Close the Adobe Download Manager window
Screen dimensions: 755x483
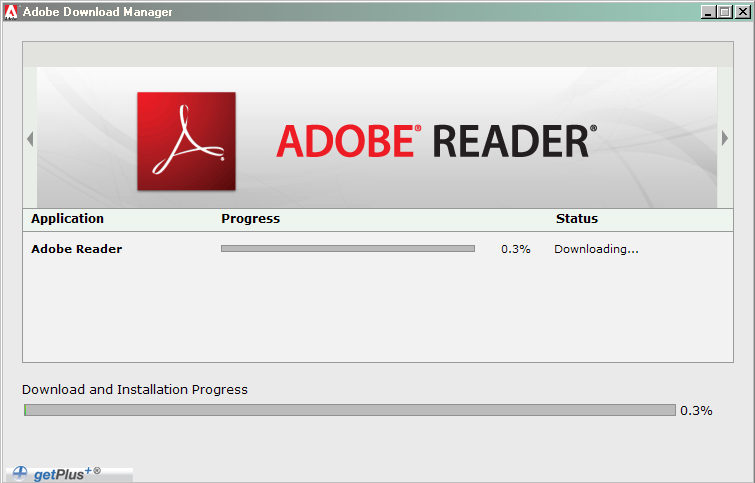click(741, 12)
